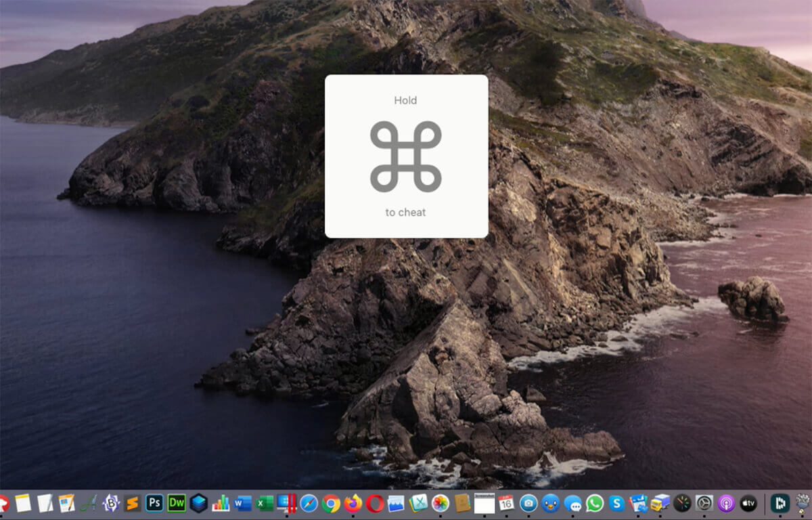
Task: Open the Calendar app showing 16
Action: point(506,503)
